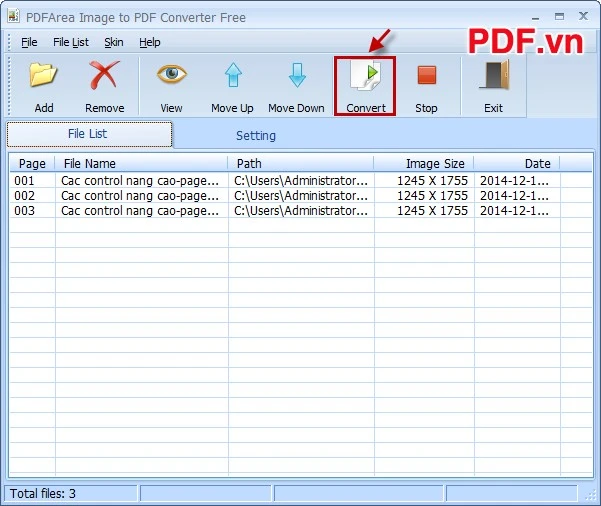Image resolution: width=601 pixels, height=506 pixels.
Task: Click image size 1245 X 1755 in row 003
Action: [432, 211]
